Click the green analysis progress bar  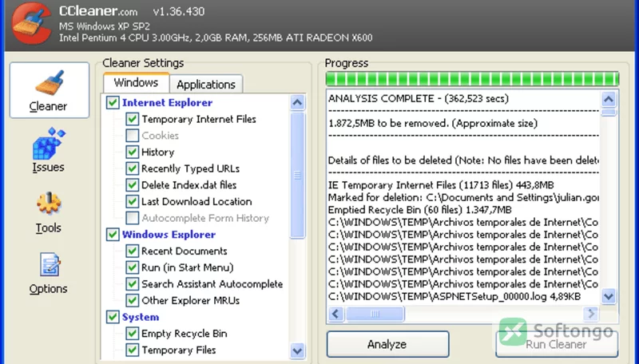point(472,78)
